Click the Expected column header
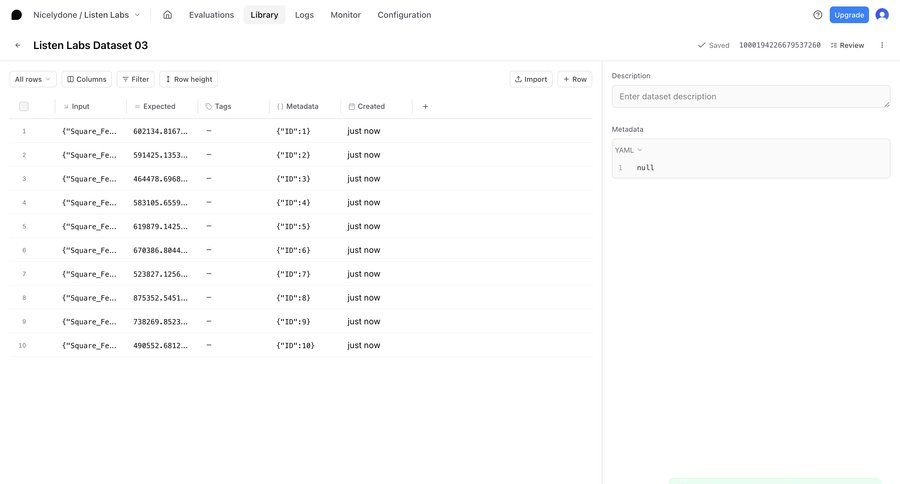The image size is (900, 484). click(x=155, y=106)
